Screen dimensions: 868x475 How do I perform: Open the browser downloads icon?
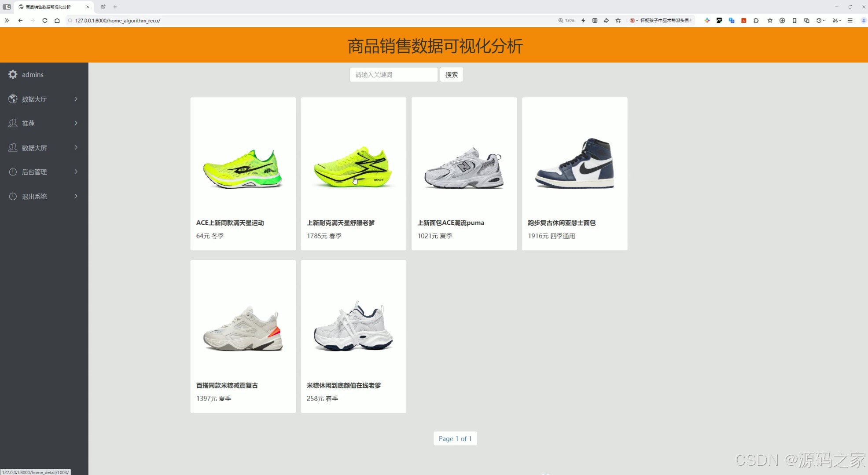point(782,20)
